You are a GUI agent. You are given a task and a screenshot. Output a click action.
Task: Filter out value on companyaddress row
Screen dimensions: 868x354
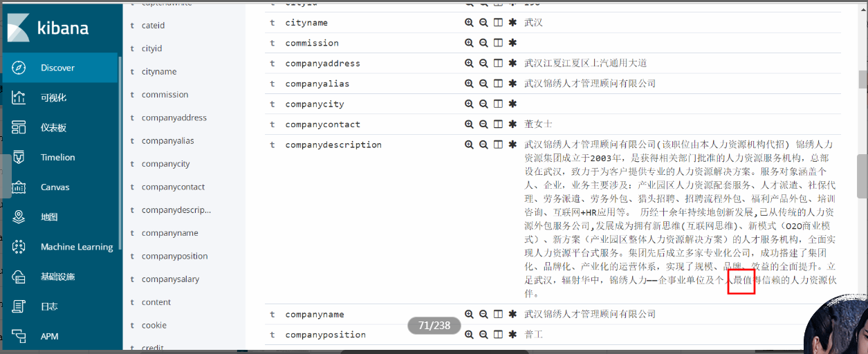tap(483, 63)
